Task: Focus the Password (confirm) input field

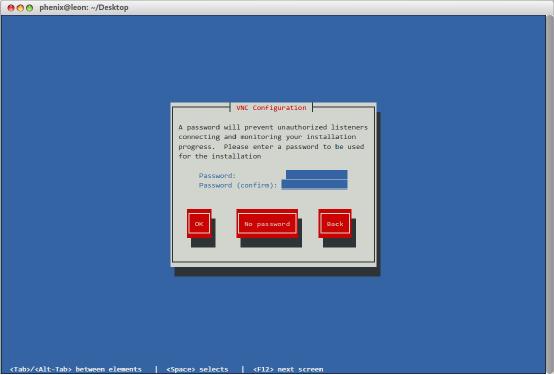Action: point(314,184)
